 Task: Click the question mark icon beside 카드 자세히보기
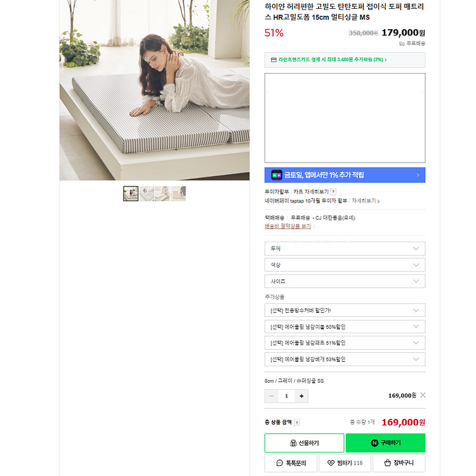[x=333, y=192]
